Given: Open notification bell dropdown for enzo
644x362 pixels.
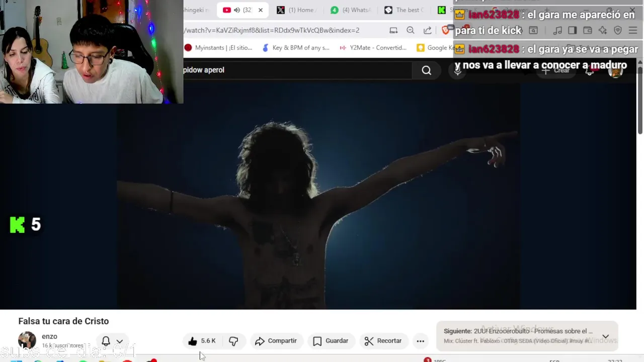Looking at the screenshot, I should pyautogui.click(x=112, y=341).
